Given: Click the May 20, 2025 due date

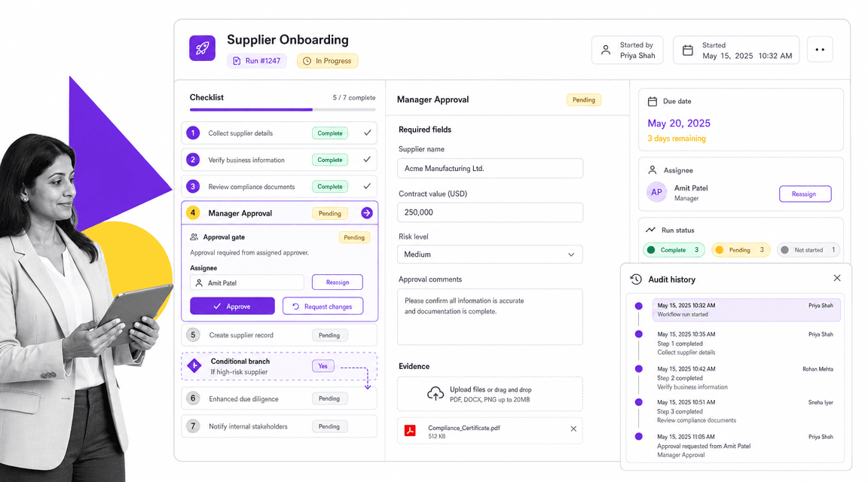Looking at the screenshot, I should (679, 124).
